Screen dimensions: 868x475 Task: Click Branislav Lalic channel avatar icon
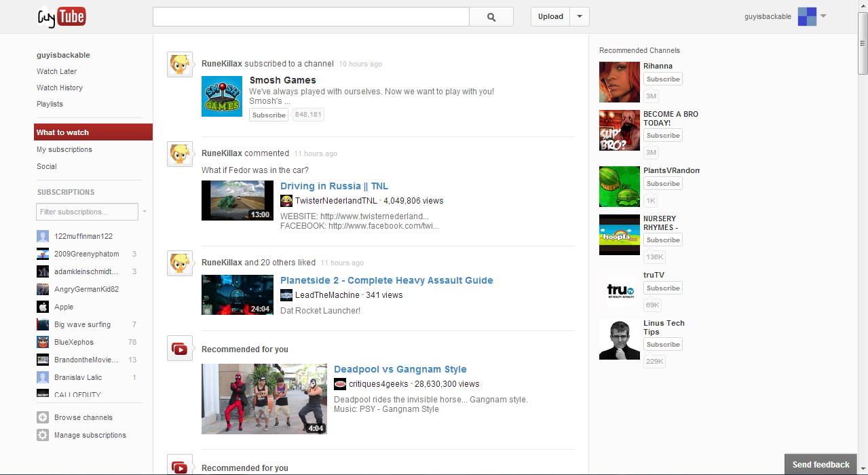click(43, 377)
